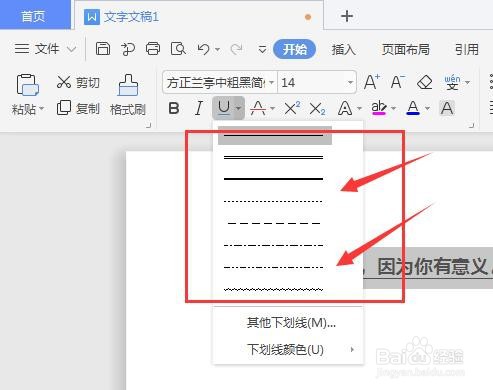This screenshot has height=390, width=493.
Task: Expand the strikethrough dropdown arrow
Action: [x=272, y=108]
